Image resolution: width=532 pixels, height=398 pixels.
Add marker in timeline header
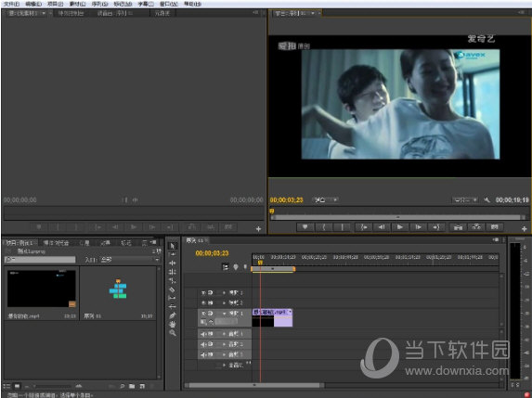coord(236,267)
